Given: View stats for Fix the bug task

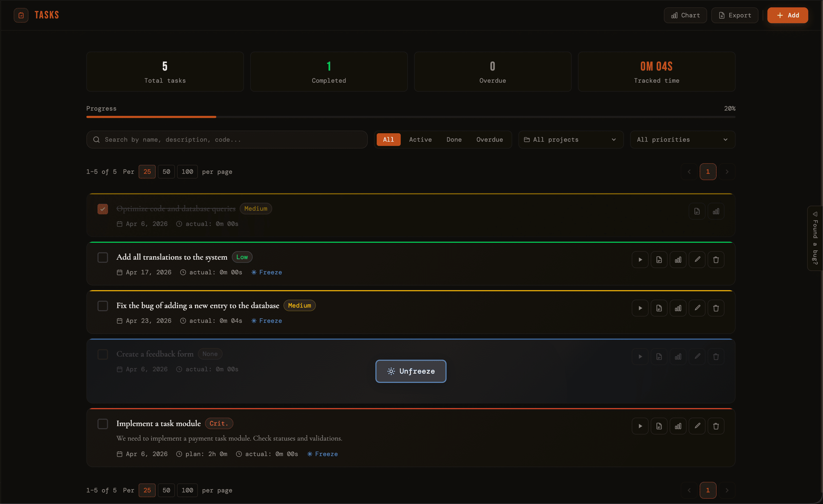Looking at the screenshot, I should coord(678,308).
